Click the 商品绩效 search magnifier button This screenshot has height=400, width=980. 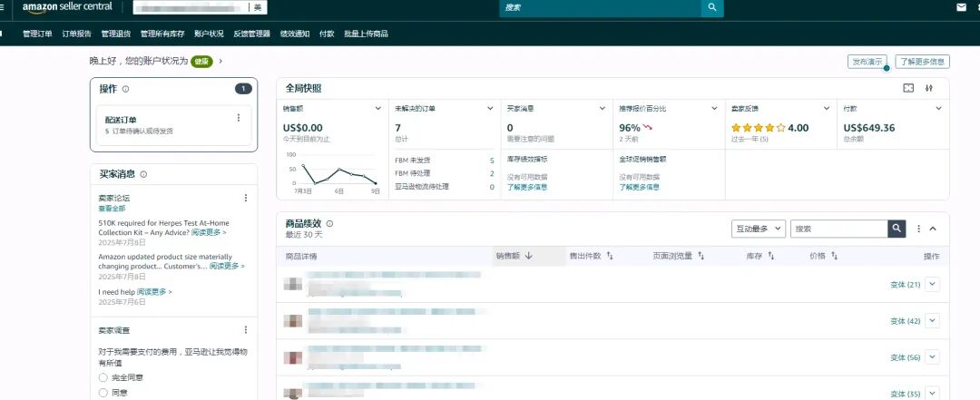897,229
